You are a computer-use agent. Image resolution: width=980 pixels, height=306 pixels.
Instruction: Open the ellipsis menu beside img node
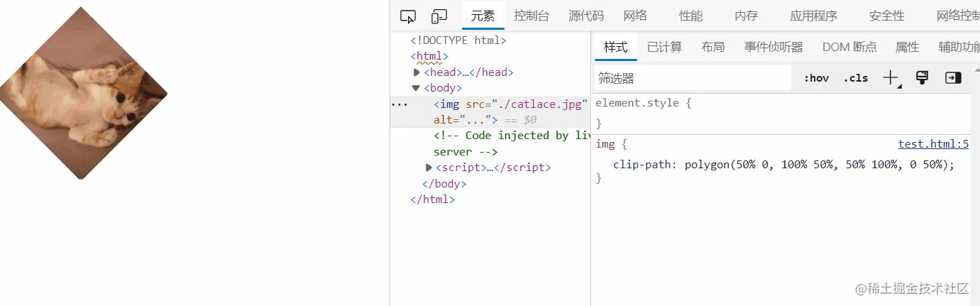click(400, 104)
